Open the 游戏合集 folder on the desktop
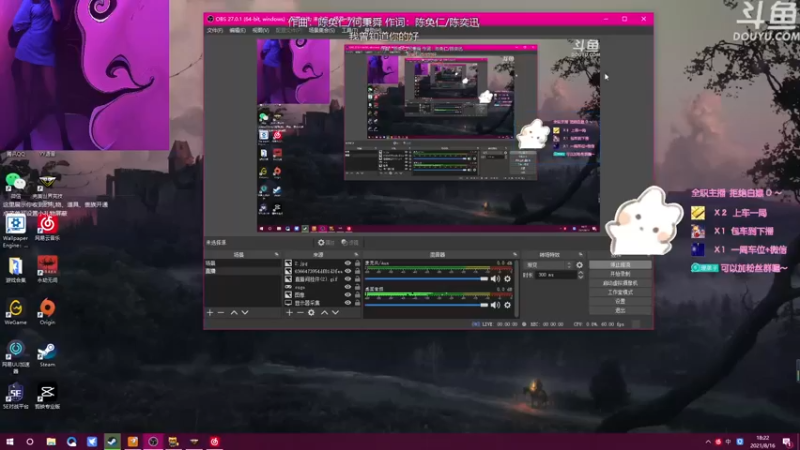 [x=15, y=269]
